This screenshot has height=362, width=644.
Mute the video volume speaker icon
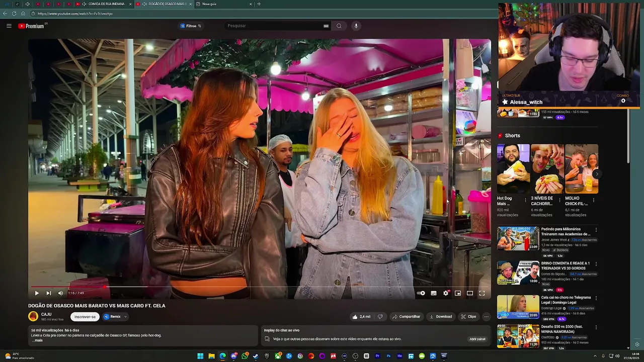[x=60, y=293]
